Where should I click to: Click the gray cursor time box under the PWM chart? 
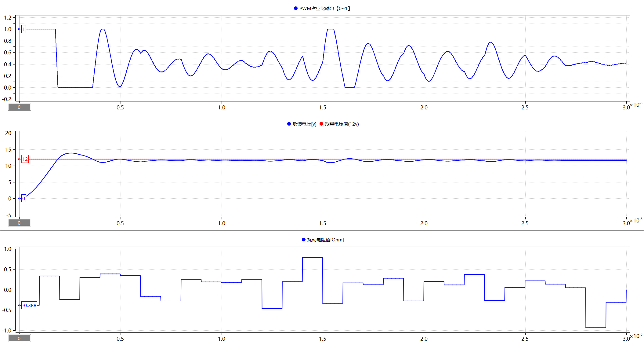[19, 107]
